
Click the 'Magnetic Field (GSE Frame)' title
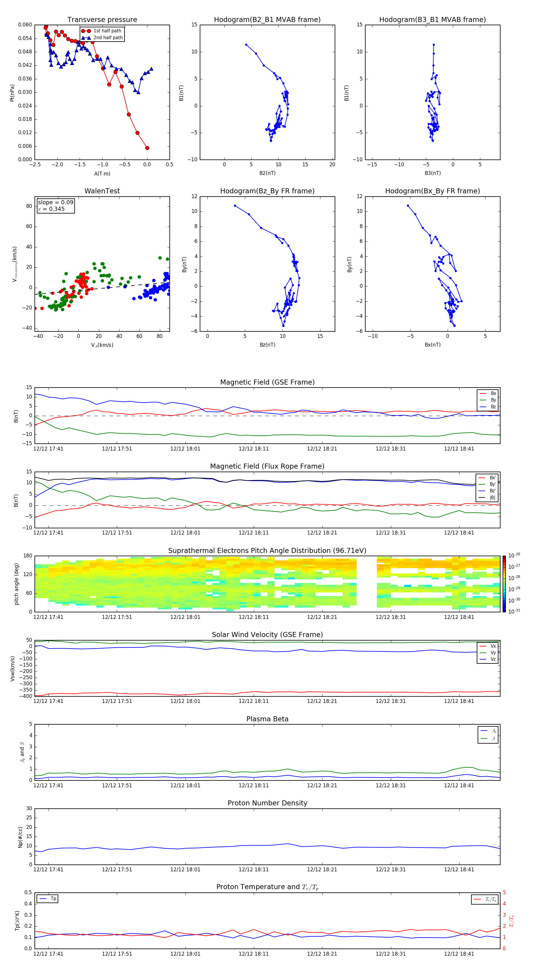click(x=267, y=382)
